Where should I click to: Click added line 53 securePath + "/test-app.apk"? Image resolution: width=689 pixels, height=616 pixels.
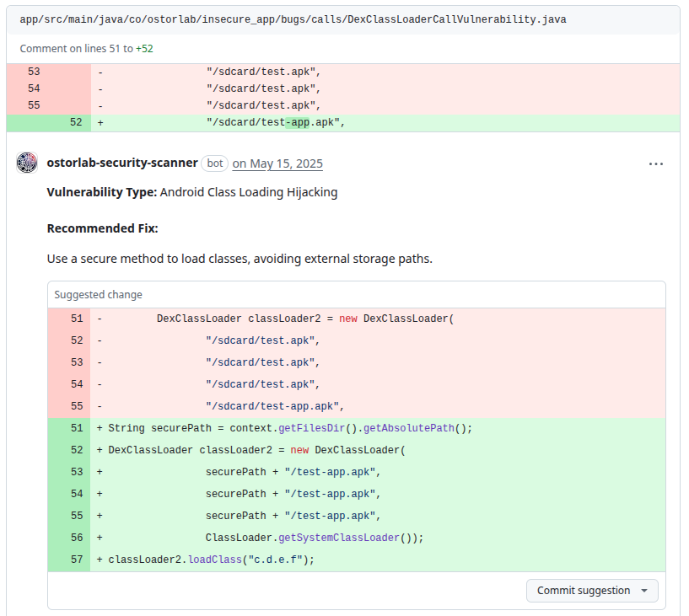pyautogui.click(x=357, y=473)
